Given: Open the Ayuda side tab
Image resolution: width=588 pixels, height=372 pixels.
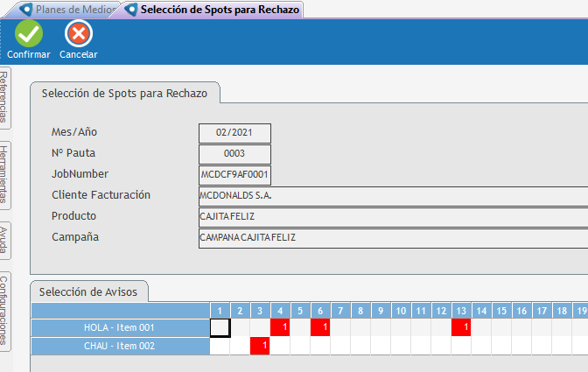Looking at the screenshot, I should (5, 239).
